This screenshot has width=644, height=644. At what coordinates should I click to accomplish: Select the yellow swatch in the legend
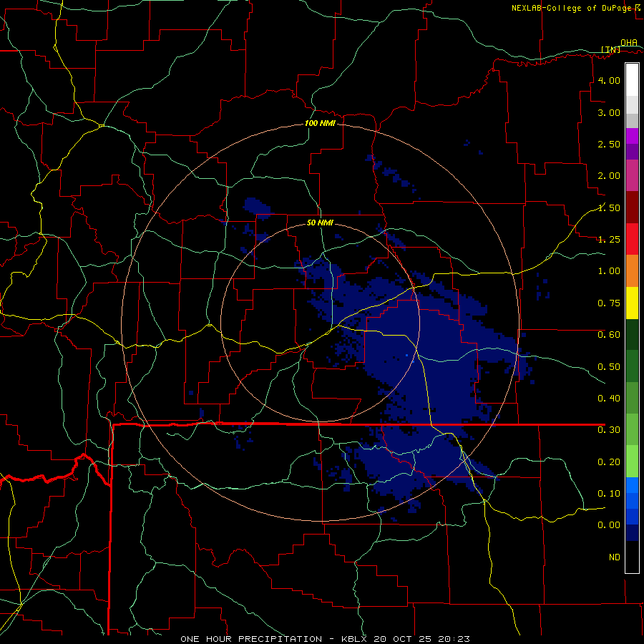(632, 303)
